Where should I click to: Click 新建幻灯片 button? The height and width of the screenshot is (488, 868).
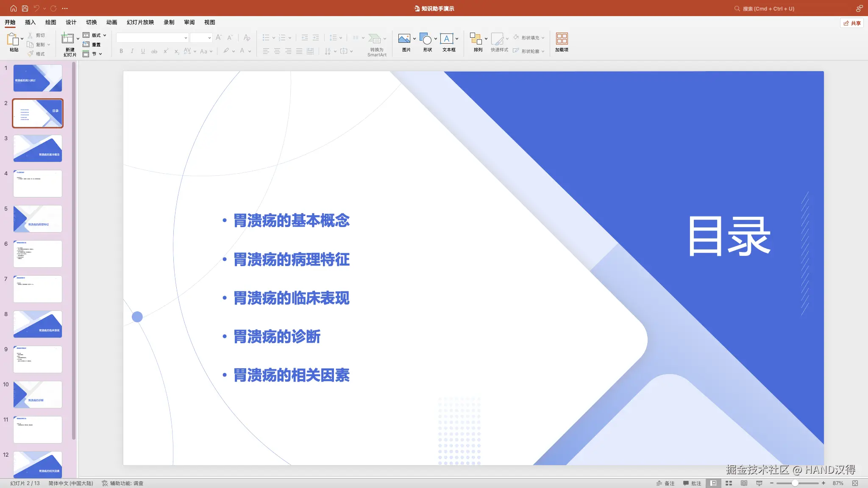pyautogui.click(x=67, y=39)
